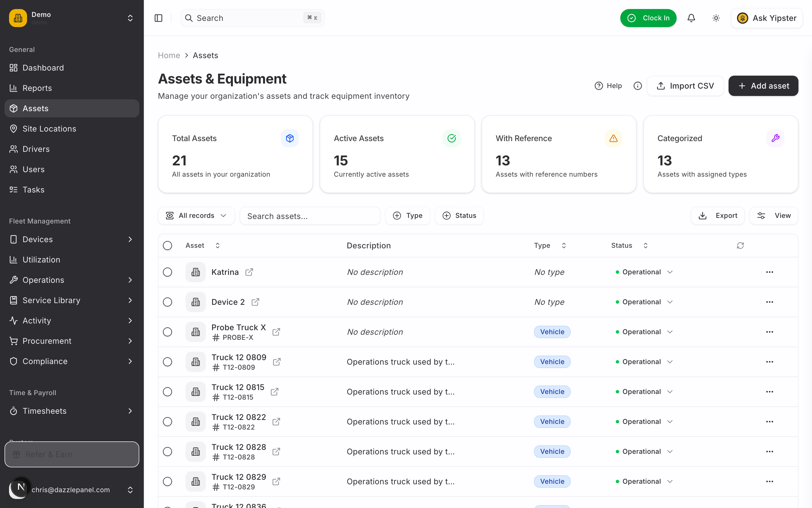Open Device 2 external link icon
Image resolution: width=812 pixels, height=508 pixels.
[255, 302]
